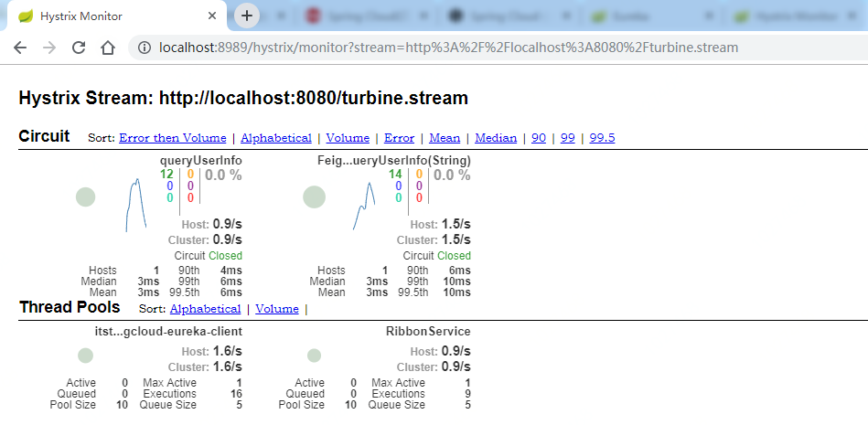Sort circuits by Error then Volume
This screenshot has height=425, width=868.
pos(172,138)
